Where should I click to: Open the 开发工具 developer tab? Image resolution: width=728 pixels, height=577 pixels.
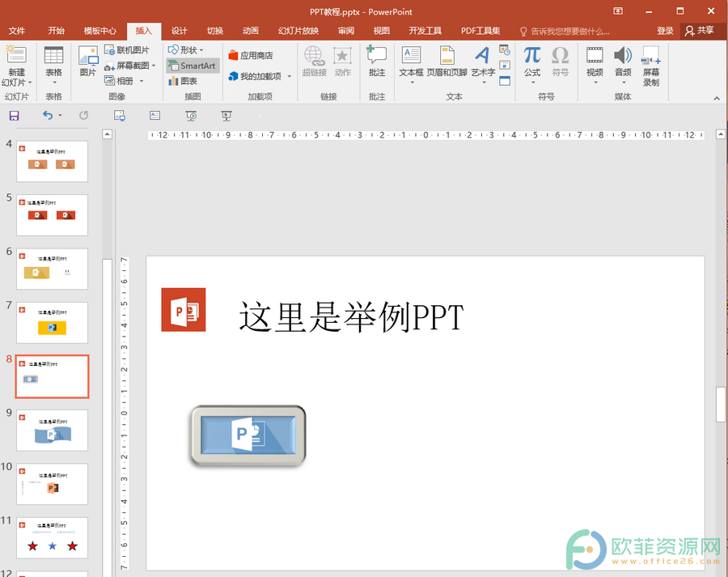(425, 31)
